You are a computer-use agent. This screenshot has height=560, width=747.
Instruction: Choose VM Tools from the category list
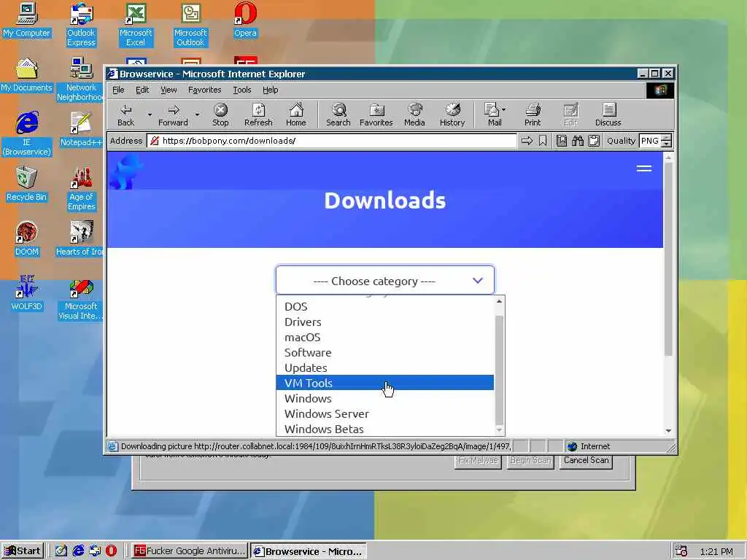pyautogui.click(x=385, y=383)
